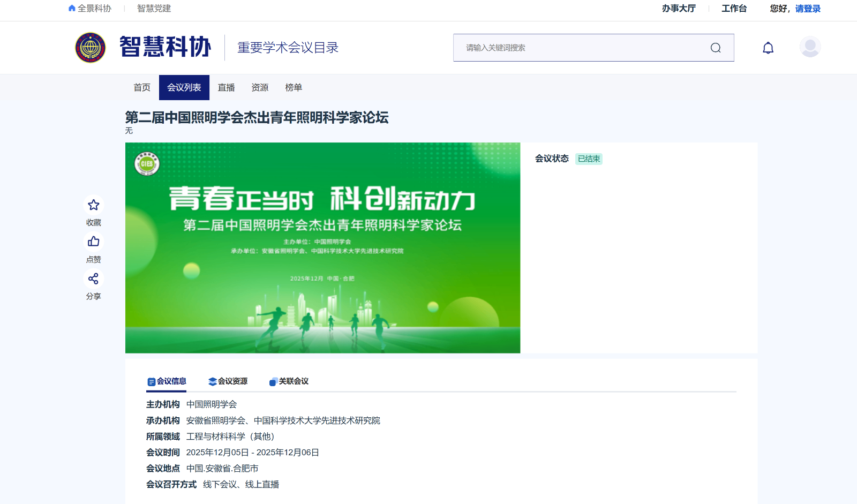Click the 请登录 login link
Screen dimensions: 857x504
coord(808,9)
